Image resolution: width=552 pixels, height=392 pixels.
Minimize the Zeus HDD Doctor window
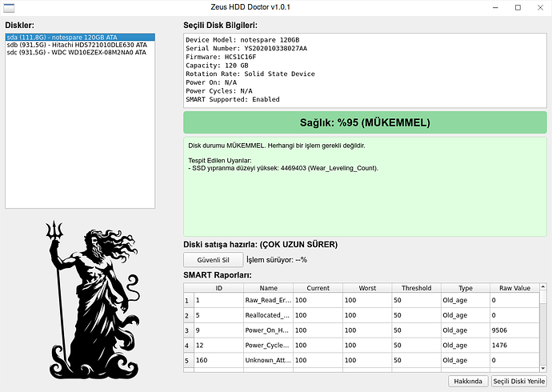pyautogui.click(x=495, y=7)
